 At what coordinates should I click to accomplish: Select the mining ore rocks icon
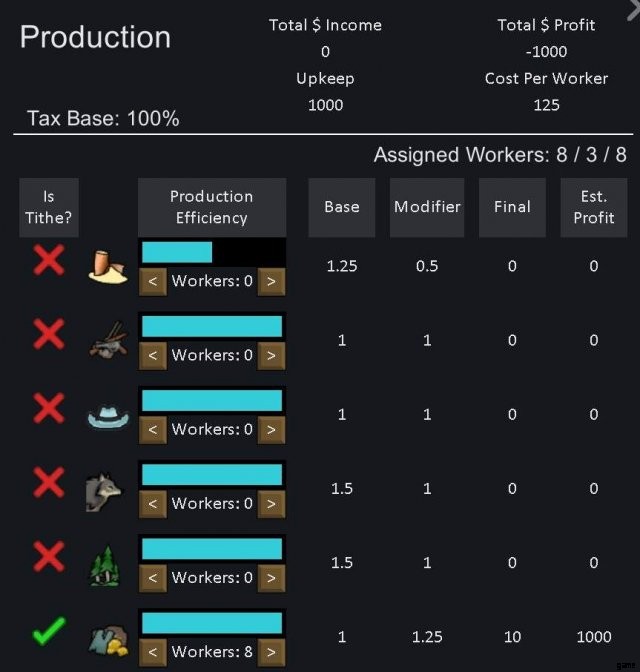coord(105,638)
